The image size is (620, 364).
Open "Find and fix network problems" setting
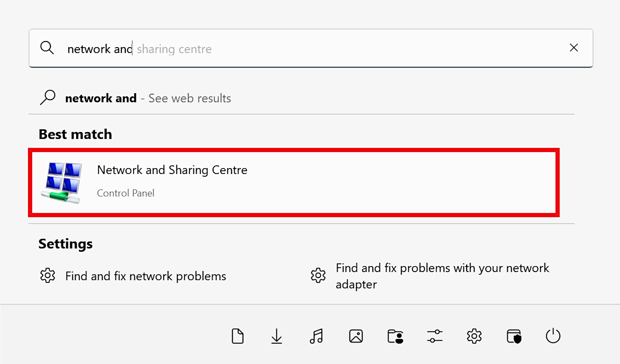pyautogui.click(x=145, y=276)
